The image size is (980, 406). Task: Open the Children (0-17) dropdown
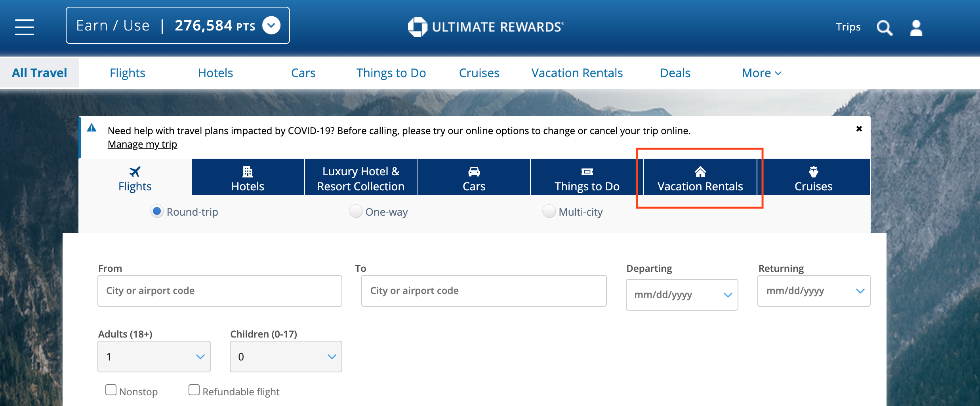click(x=286, y=357)
